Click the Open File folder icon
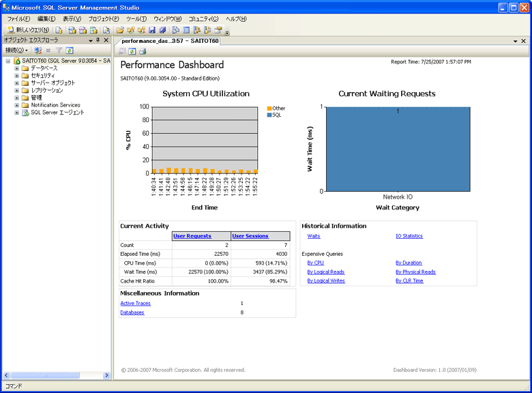Image resolution: width=532 pixels, height=393 pixels. click(x=120, y=30)
